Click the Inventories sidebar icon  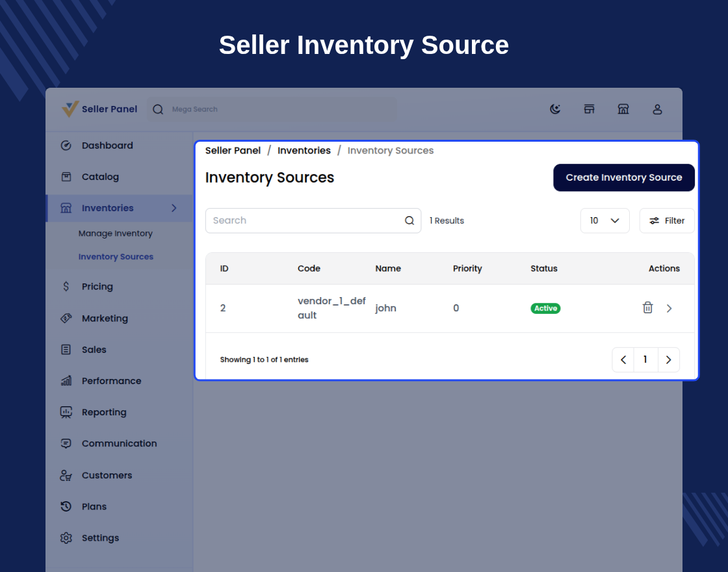66,208
